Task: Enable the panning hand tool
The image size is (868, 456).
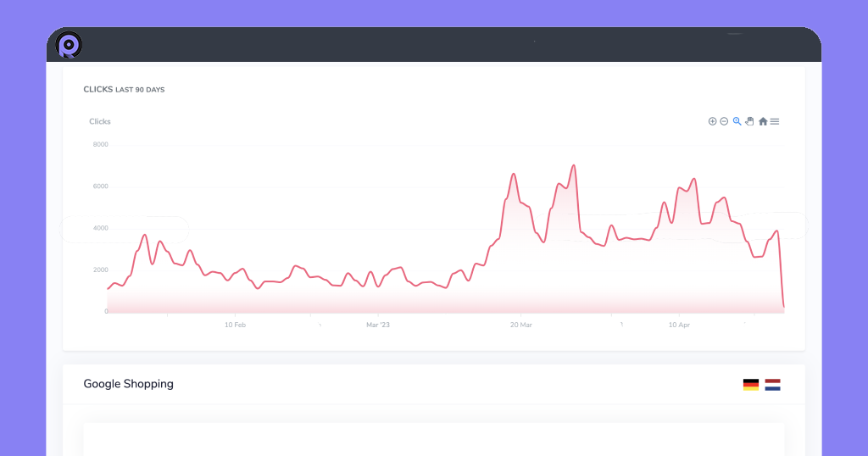Action: (750, 121)
